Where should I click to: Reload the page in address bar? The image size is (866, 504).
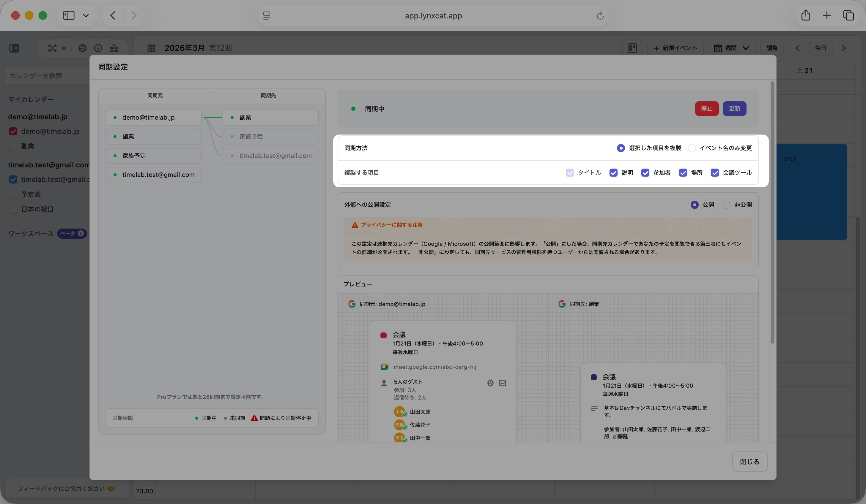(600, 16)
